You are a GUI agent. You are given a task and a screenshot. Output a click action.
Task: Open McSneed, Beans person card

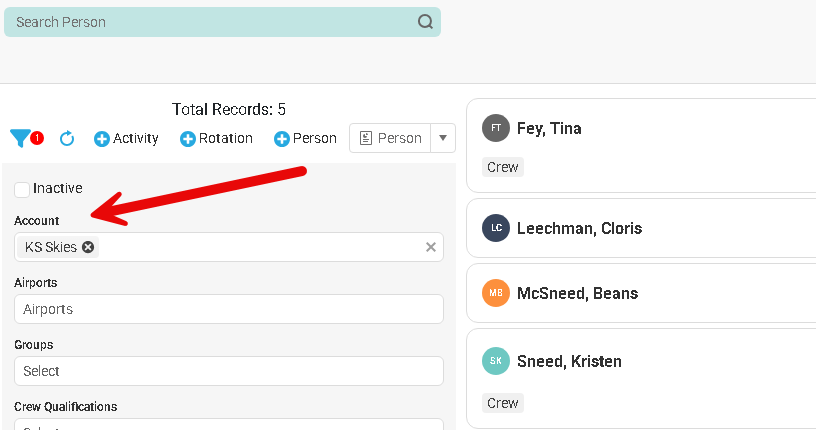tap(577, 293)
